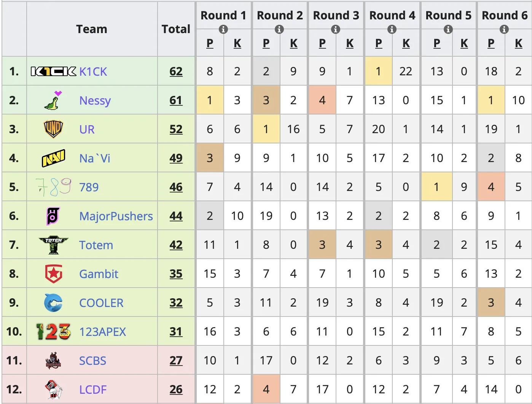The width and height of the screenshot is (532, 404).
Task: Click the Round 1 info icon
Action: [x=223, y=29]
